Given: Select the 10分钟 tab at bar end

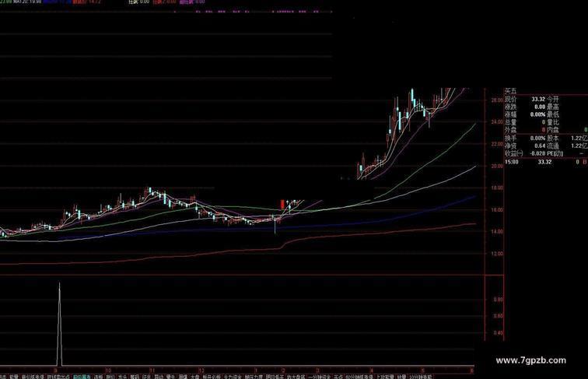Looking at the screenshot, I should pos(420,377).
